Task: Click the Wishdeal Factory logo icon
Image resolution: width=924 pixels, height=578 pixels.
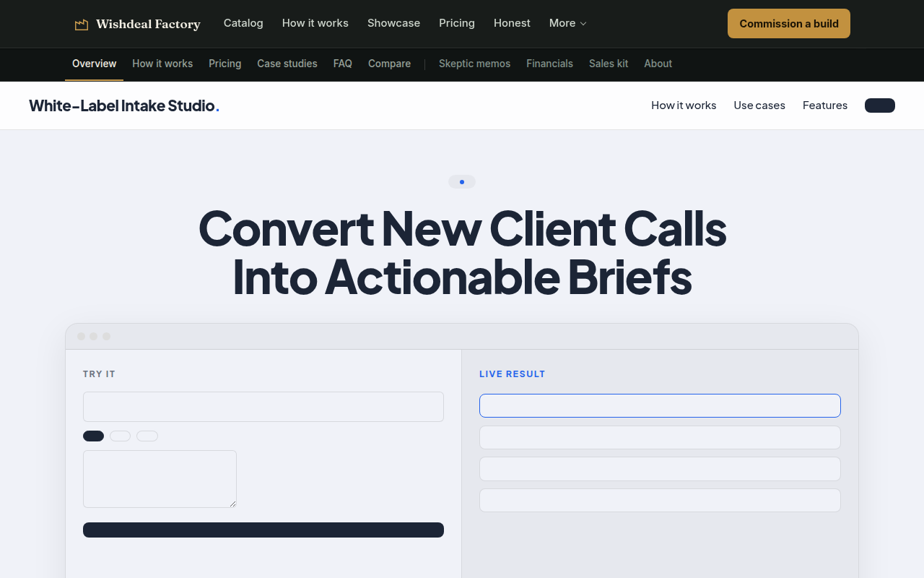Action: tap(82, 25)
